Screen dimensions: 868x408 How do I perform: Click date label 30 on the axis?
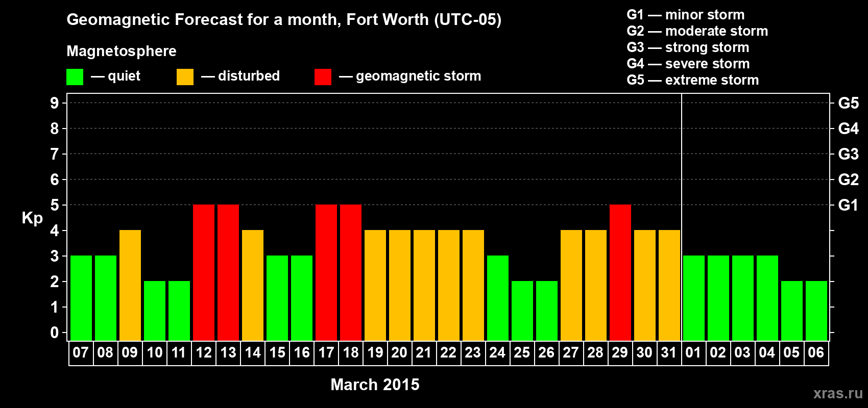644,352
